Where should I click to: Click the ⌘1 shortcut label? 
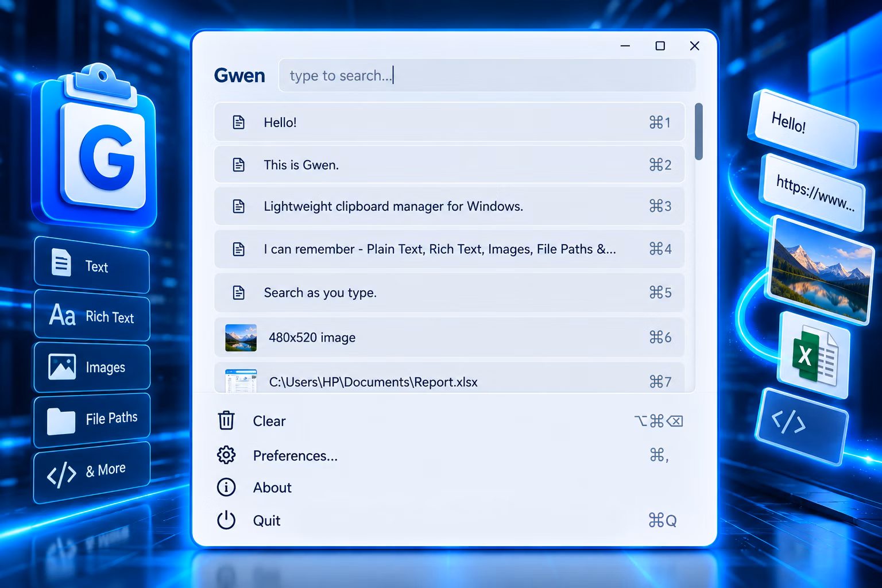[660, 122]
